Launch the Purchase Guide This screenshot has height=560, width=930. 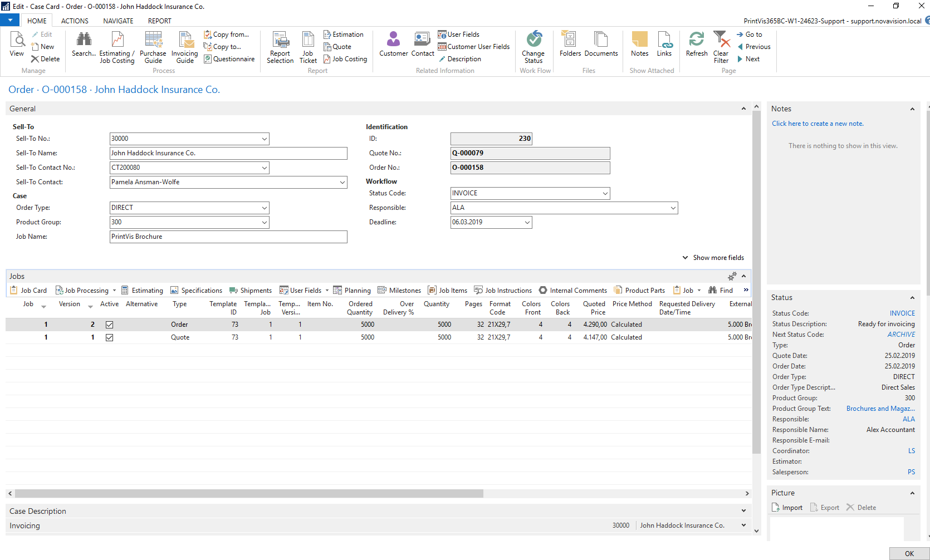pos(153,47)
